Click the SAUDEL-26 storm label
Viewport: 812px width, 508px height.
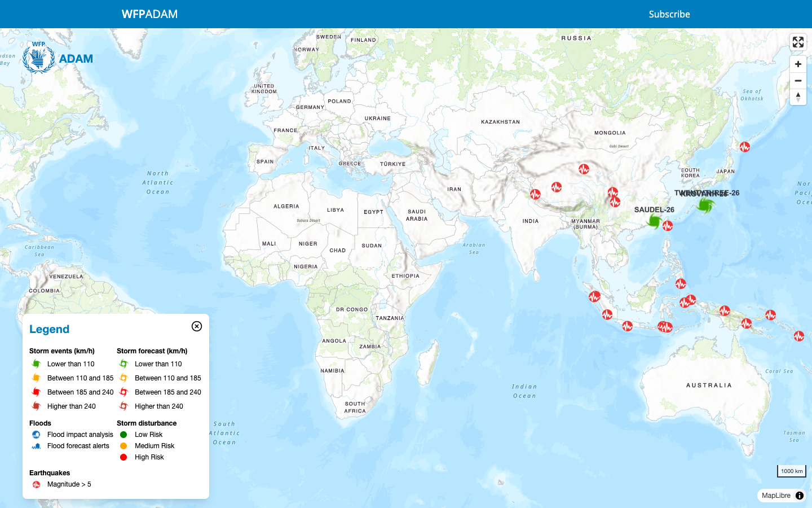(x=654, y=209)
